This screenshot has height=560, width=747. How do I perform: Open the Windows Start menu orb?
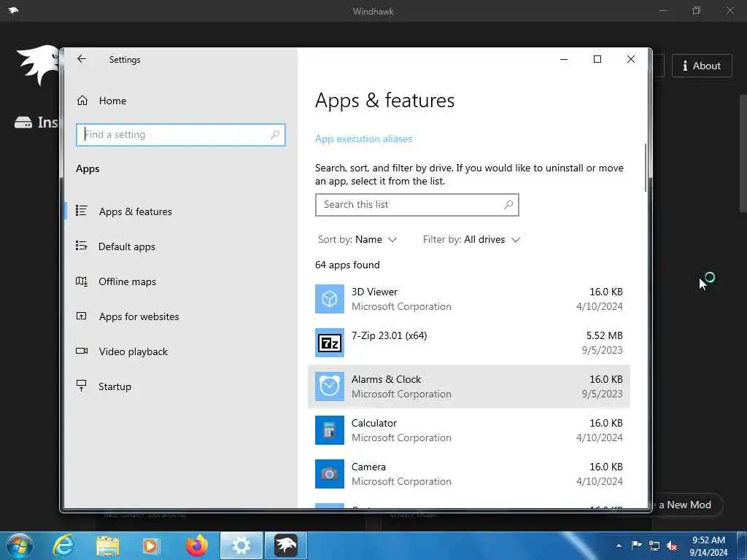click(x=20, y=545)
